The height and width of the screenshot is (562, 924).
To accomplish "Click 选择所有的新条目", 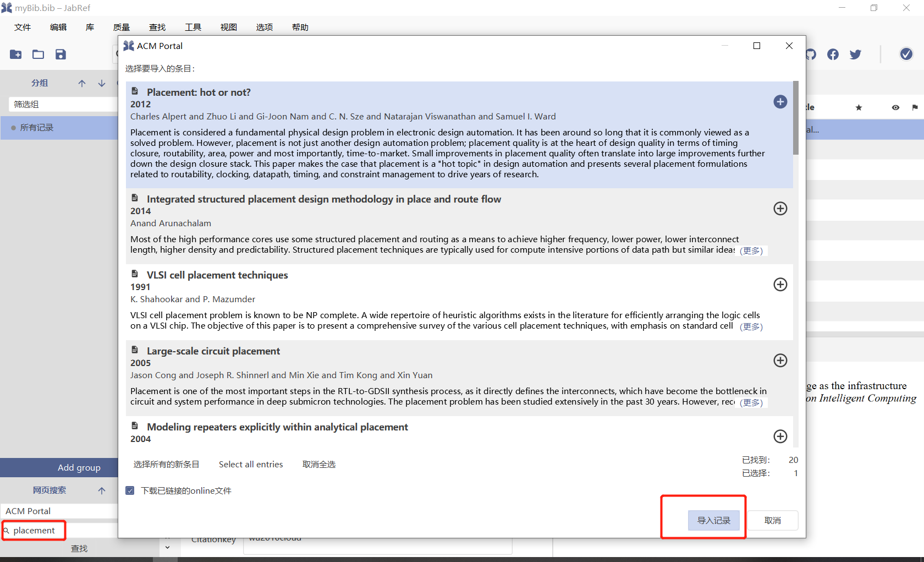I will click(x=166, y=464).
